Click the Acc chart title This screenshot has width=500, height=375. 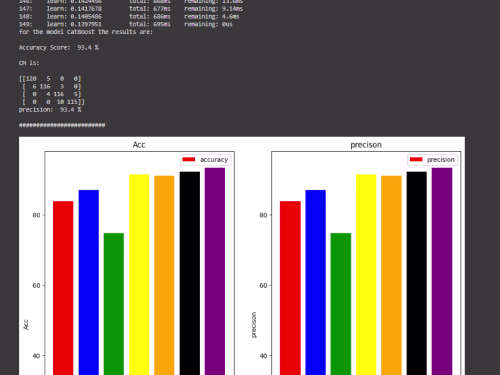coord(139,145)
